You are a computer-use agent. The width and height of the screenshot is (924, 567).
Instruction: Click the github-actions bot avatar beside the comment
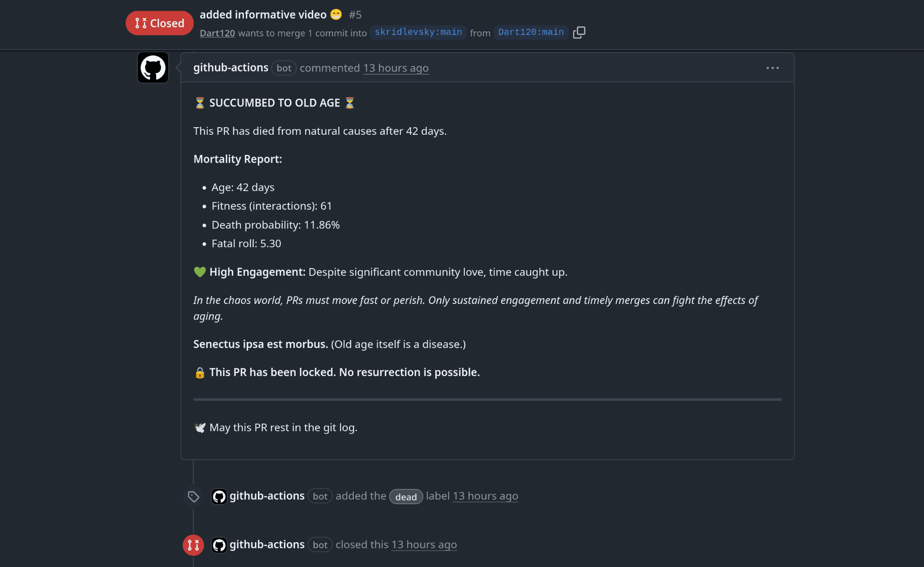[x=152, y=67]
